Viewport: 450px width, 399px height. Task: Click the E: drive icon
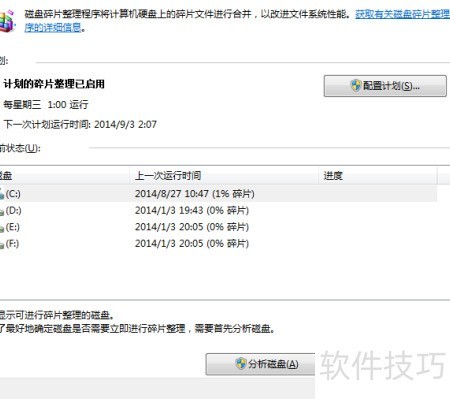[2, 228]
